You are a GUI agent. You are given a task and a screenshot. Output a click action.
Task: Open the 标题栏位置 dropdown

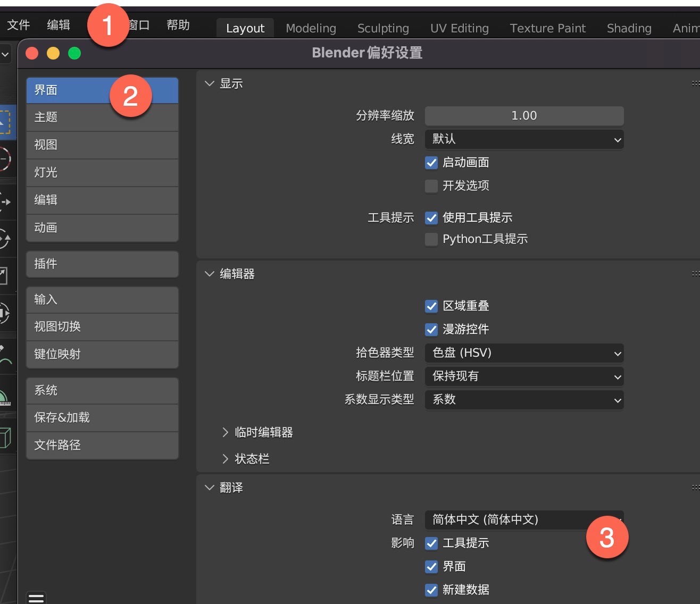(524, 376)
